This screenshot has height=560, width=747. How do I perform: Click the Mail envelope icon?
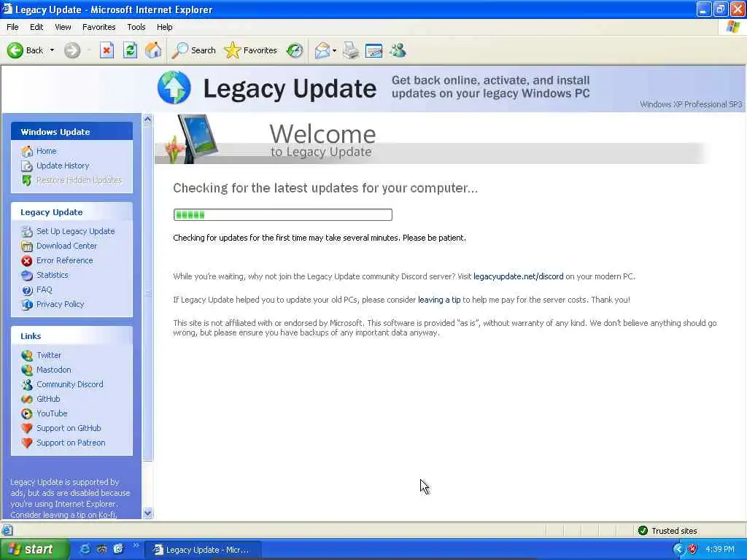pyautogui.click(x=322, y=50)
